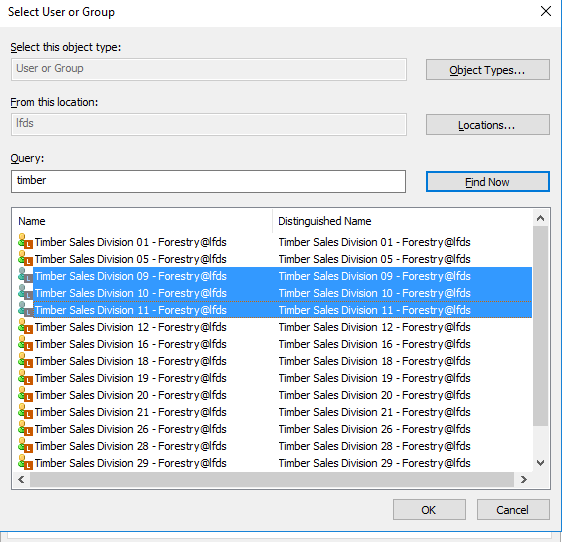The image size is (568, 542).
Task: Cancel the Select User or Group dialog
Action: click(x=513, y=510)
